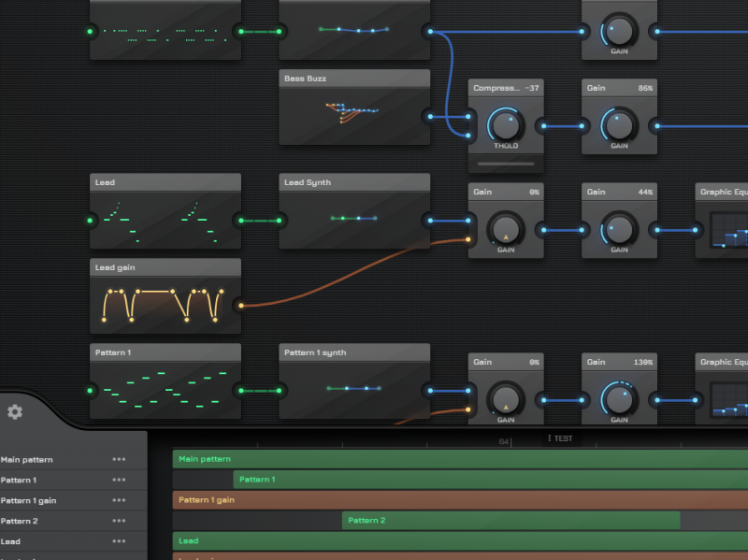Open options for Pattern 1 track
This screenshot has width=748, height=560.
(x=119, y=480)
